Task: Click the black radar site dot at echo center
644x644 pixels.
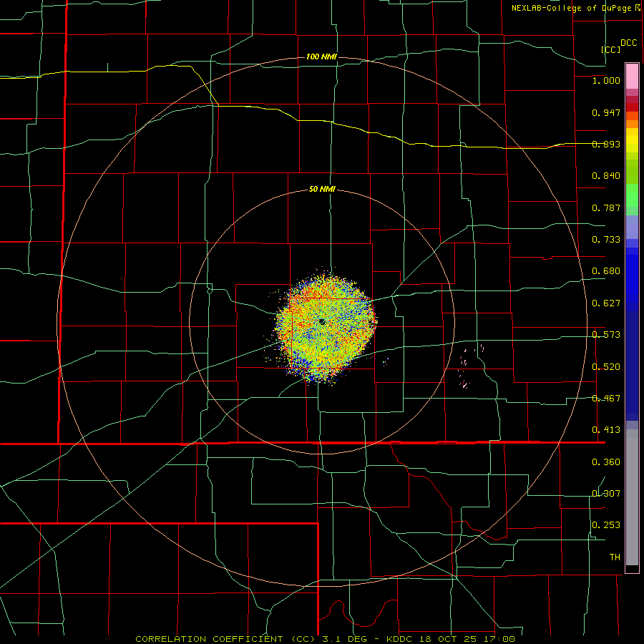Action: pyautogui.click(x=322, y=321)
